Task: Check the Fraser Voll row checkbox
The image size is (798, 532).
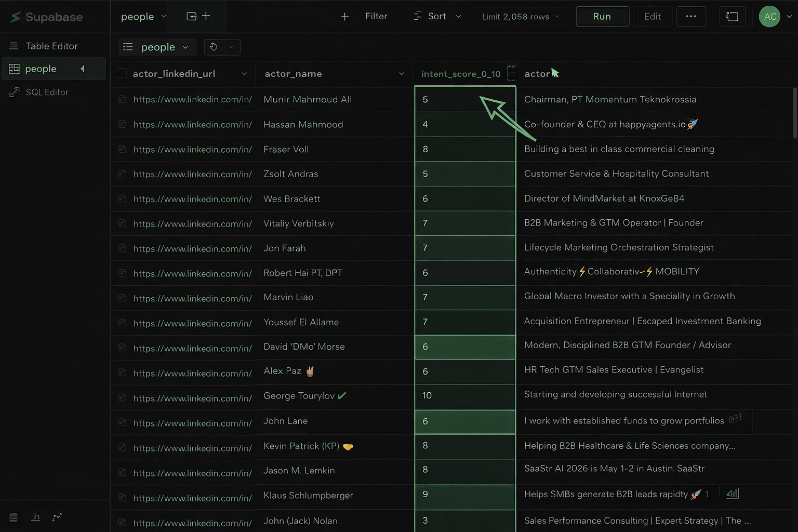Action: click(122, 149)
